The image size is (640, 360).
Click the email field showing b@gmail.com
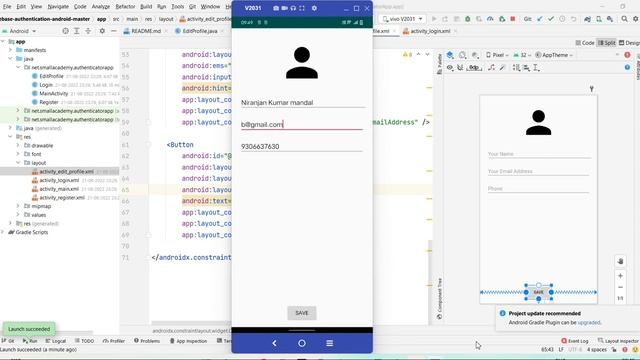pos(301,124)
